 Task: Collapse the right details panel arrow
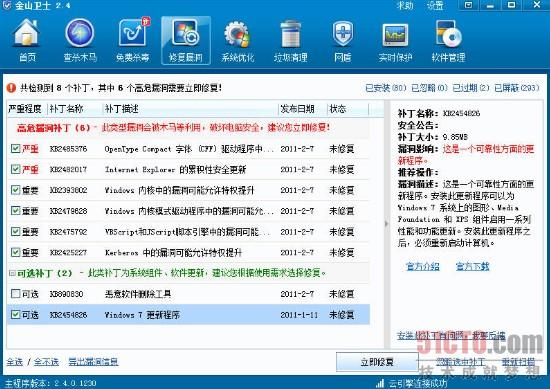[x=387, y=224]
